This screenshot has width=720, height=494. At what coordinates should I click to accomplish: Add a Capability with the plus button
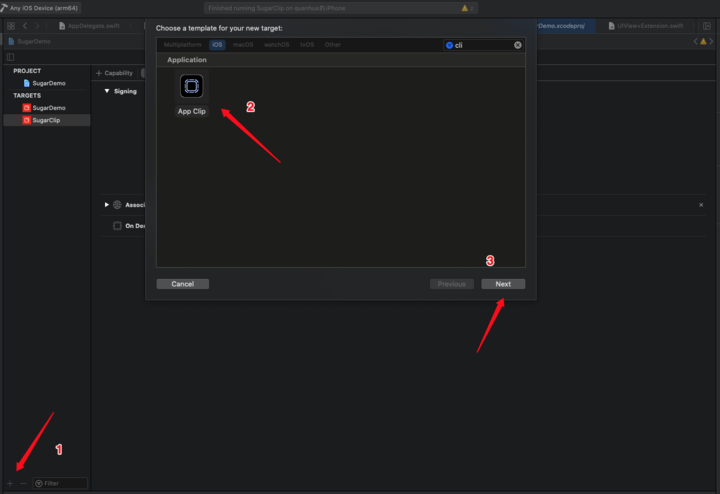click(x=114, y=73)
